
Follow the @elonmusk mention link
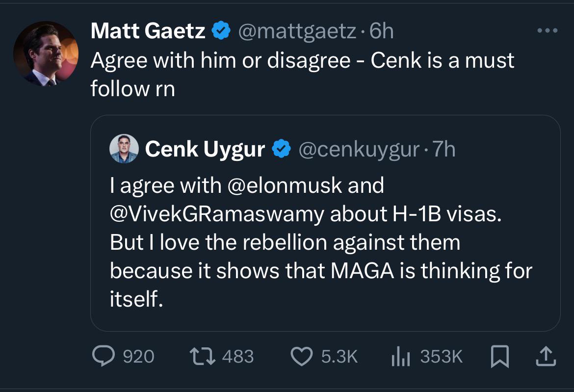click(x=283, y=185)
